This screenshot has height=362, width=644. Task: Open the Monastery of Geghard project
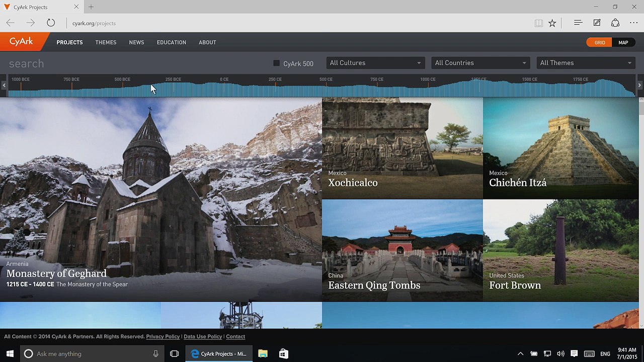coord(161,199)
